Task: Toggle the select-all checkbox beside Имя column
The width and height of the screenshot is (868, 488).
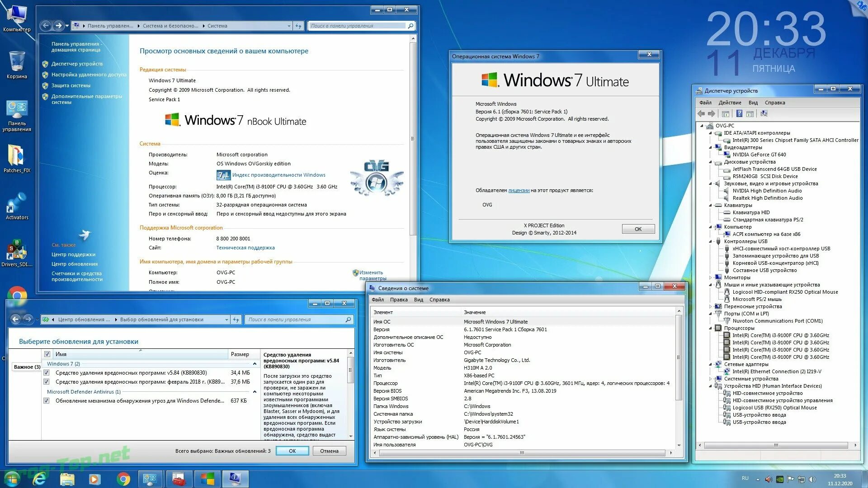Action: 47,354
